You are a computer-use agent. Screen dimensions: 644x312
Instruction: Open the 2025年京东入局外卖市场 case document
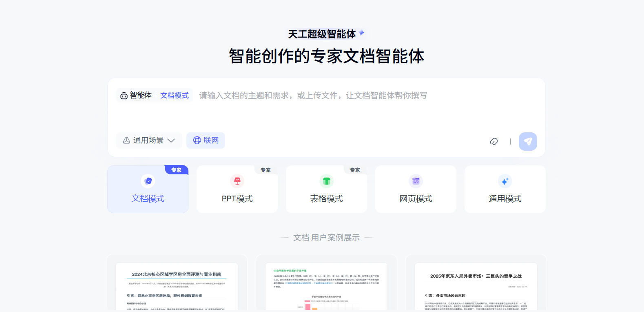[x=476, y=283]
